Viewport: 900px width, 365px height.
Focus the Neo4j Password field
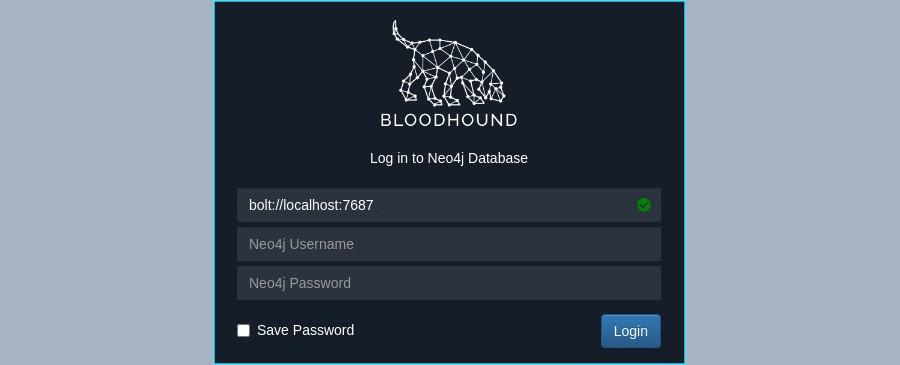point(449,283)
